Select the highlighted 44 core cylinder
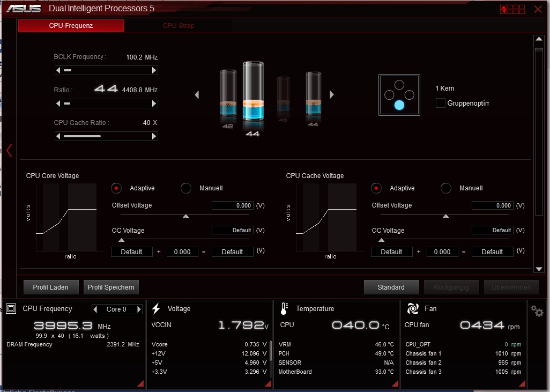The width and height of the screenshot is (550, 392). coord(253,91)
